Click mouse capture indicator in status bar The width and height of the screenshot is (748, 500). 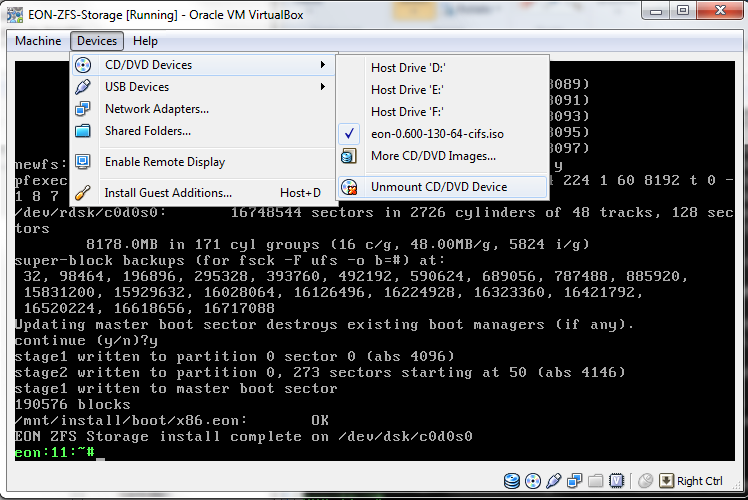[x=645, y=481]
